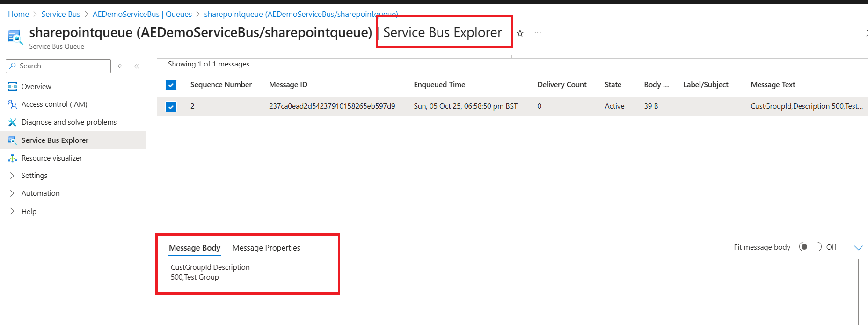The width and height of the screenshot is (868, 325).
Task: Click the Access control (IAM) icon
Action: [13, 104]
